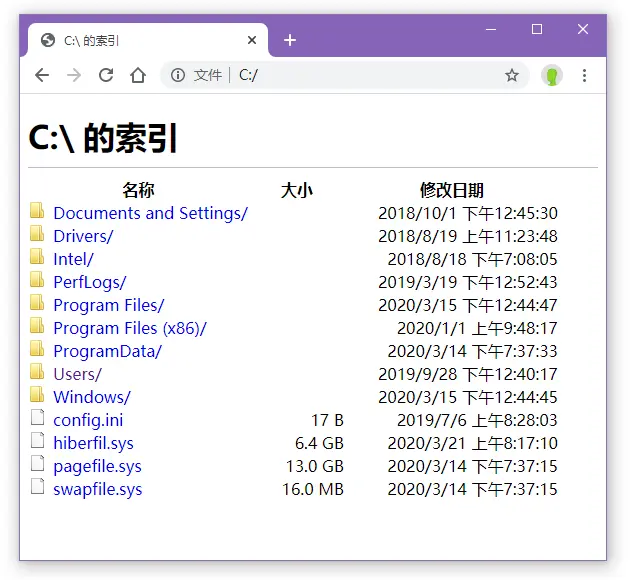Click the file icon beside config.ini
This screenshot has height=580, width=630.
click(x=37, y=417)
